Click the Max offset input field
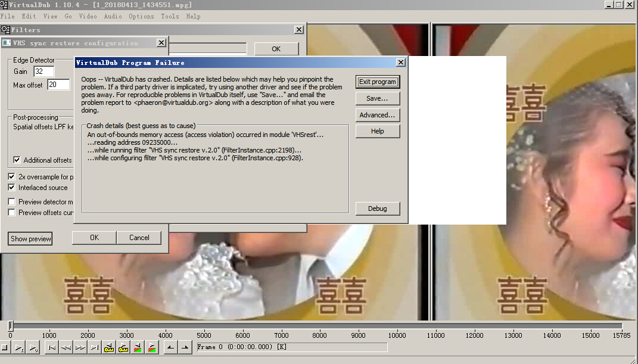The image size is (638, 364). (58, 85)
